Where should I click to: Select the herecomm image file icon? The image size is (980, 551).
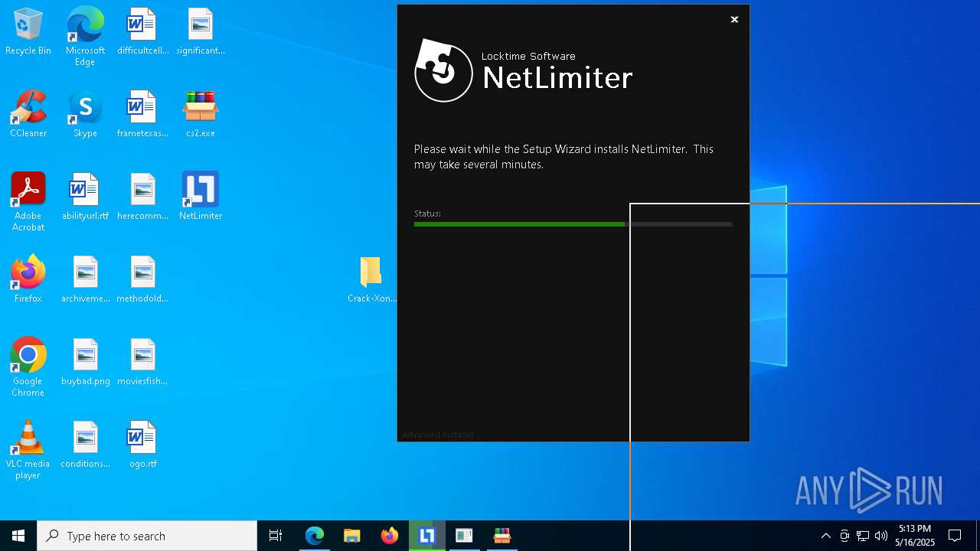[142, 197]
